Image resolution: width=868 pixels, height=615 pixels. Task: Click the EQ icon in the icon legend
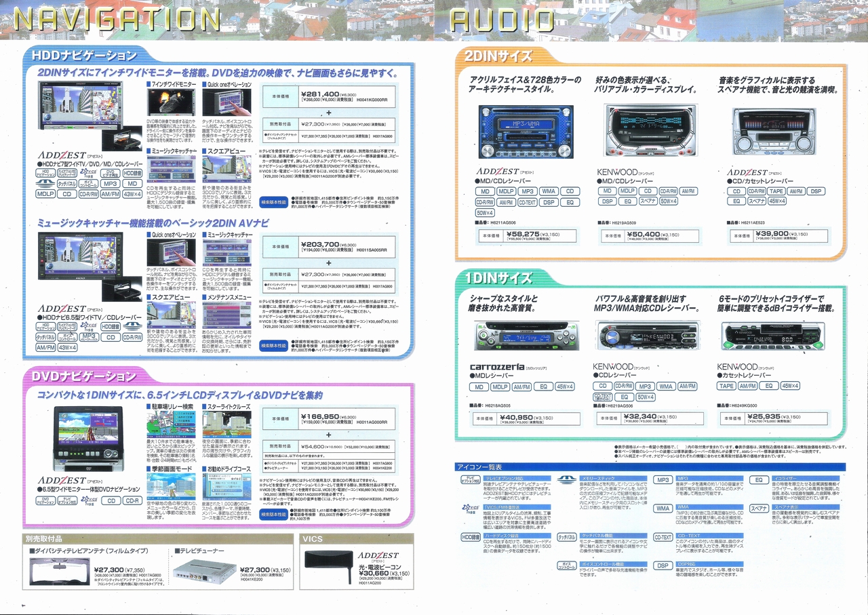tap(759, 480)
